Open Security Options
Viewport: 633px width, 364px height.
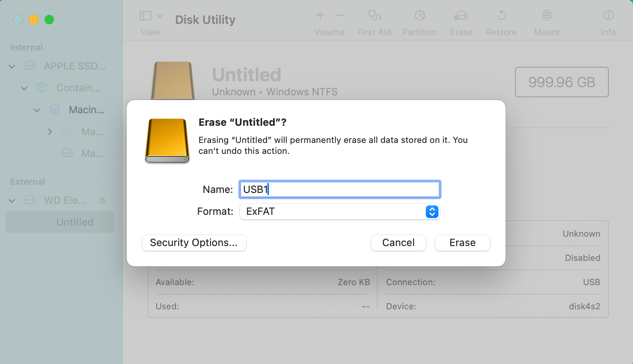(194, 243)
